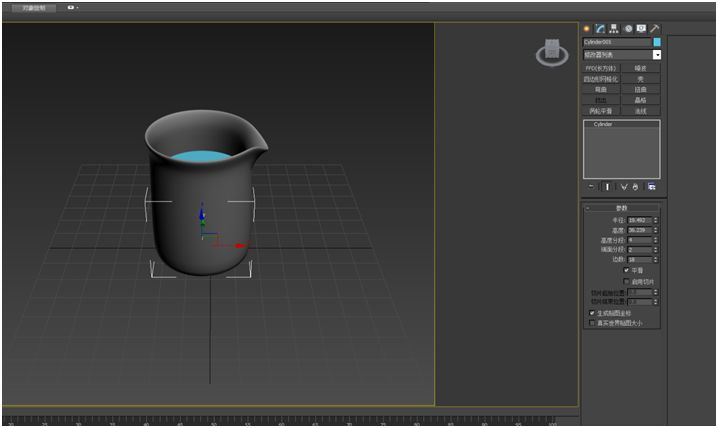Click the object color swatch
This screenshot has width=718, height=428.
tap(657, 42)
